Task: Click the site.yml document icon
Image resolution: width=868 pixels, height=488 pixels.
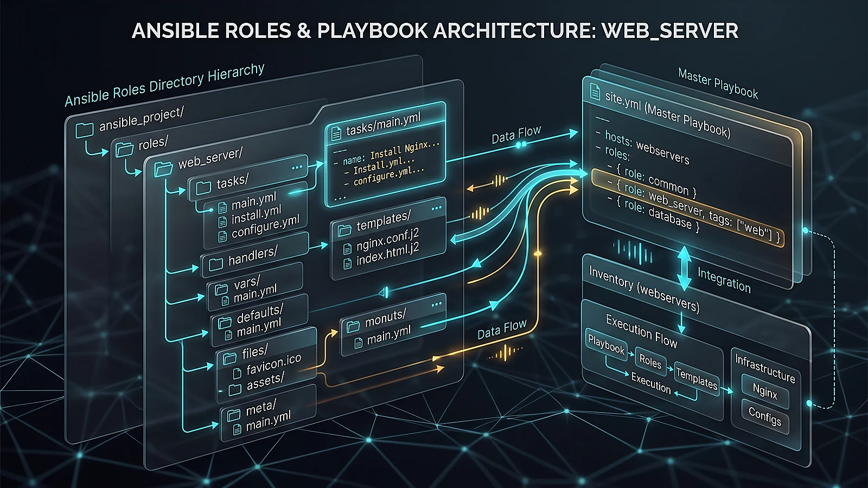Action: pyautogui.click(x=595, y=92)
